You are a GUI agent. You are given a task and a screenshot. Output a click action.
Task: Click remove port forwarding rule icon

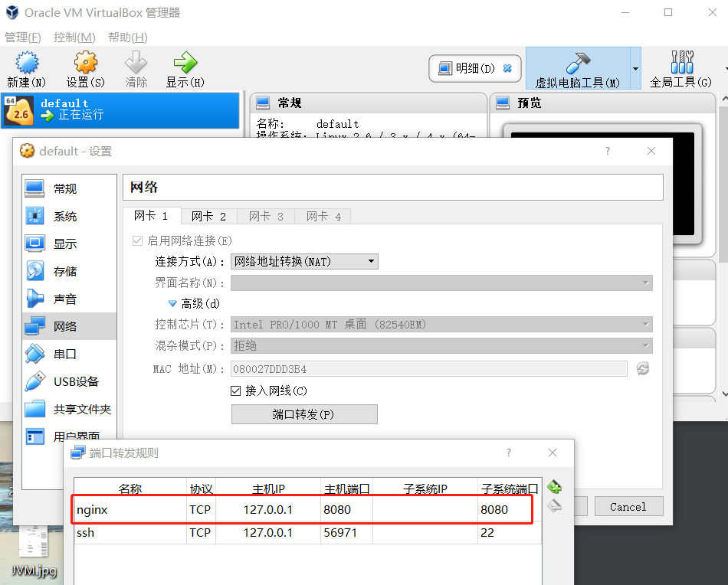pos(554,505)
